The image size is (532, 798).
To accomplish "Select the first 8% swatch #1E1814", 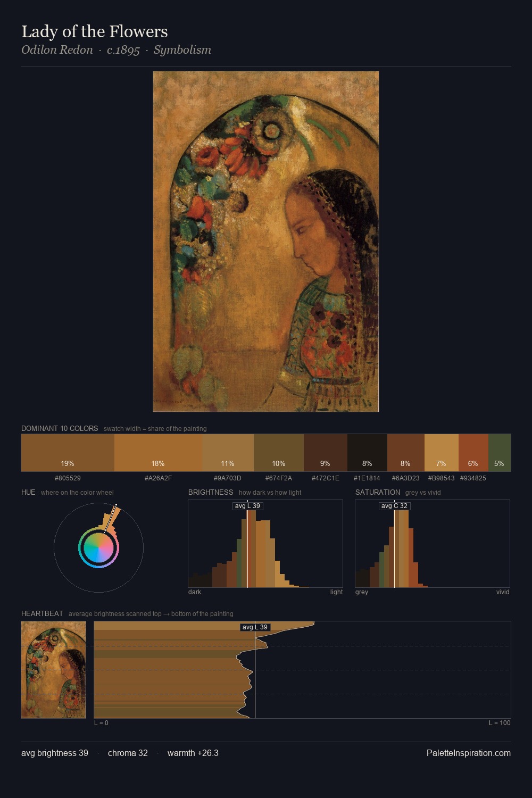I will pyautogui.click(x=367, y=453).
